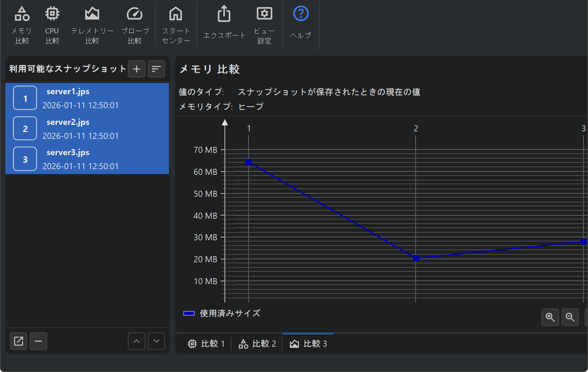Select the server1.jps snapshot

[x=87, y=98]
